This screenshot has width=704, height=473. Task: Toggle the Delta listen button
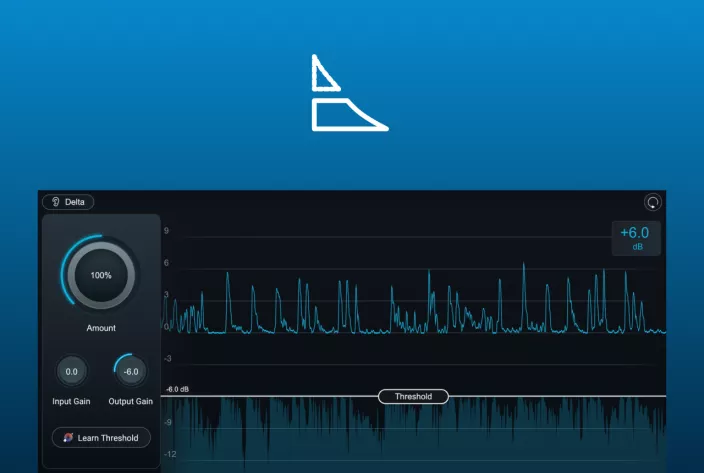point(68,202)
